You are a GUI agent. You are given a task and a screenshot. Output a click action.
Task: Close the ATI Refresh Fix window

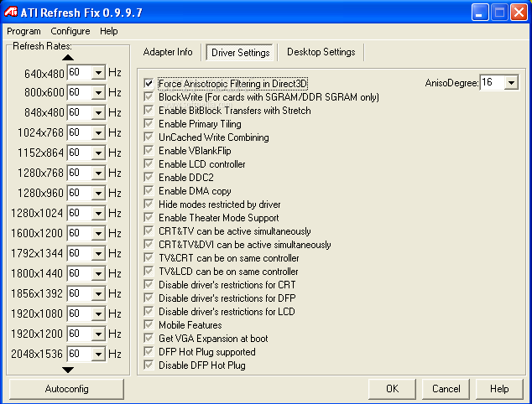click(519, 13)
